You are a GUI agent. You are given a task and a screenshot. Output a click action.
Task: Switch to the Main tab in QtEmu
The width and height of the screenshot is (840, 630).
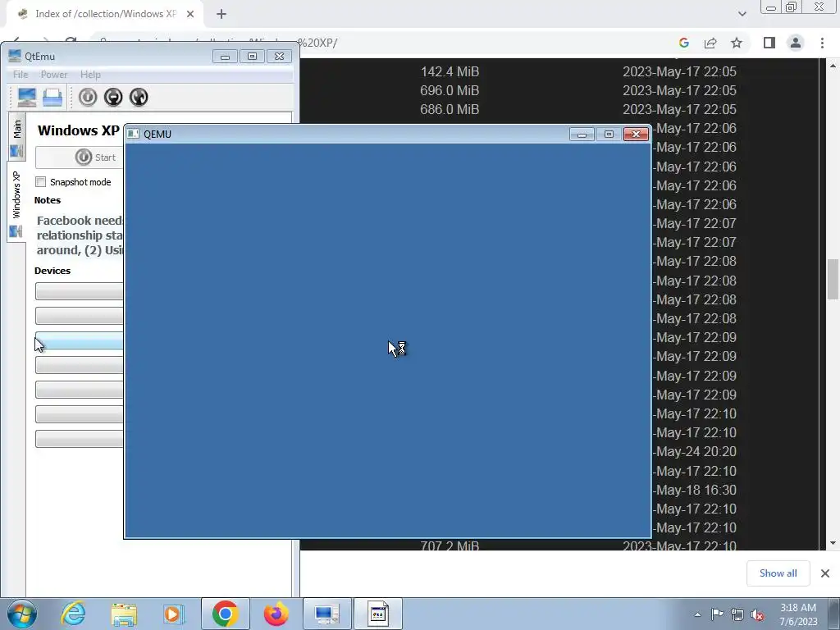17,137
